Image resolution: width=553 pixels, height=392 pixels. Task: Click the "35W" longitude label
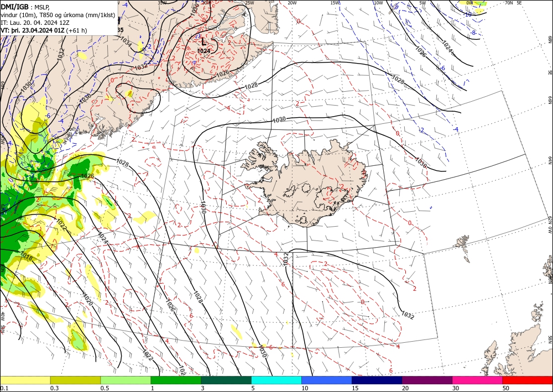[x=162, y=3]
